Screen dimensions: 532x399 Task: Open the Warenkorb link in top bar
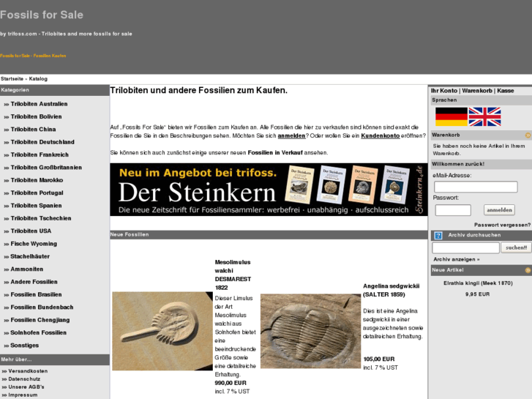[477, 91]
